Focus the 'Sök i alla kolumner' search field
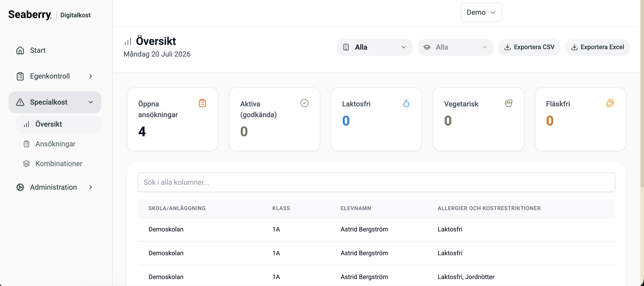This screenshot has height=286, width=644. point(377,183)
